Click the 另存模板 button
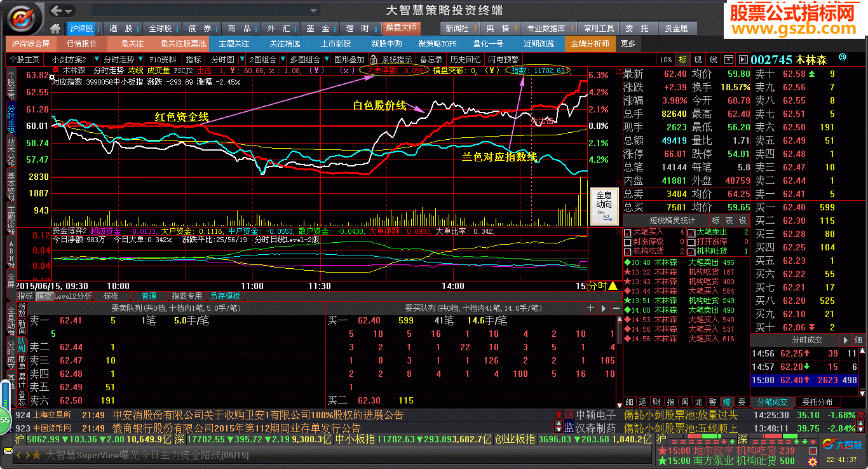The width and height of the screenshot is (868, 469). click(x=226, y=296)
